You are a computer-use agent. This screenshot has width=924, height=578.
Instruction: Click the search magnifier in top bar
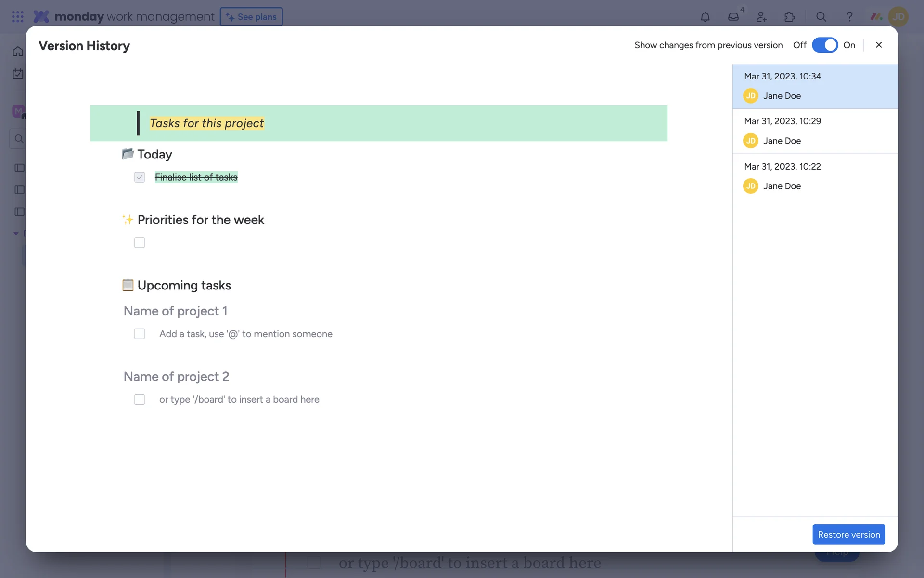[x=821, y=17]
